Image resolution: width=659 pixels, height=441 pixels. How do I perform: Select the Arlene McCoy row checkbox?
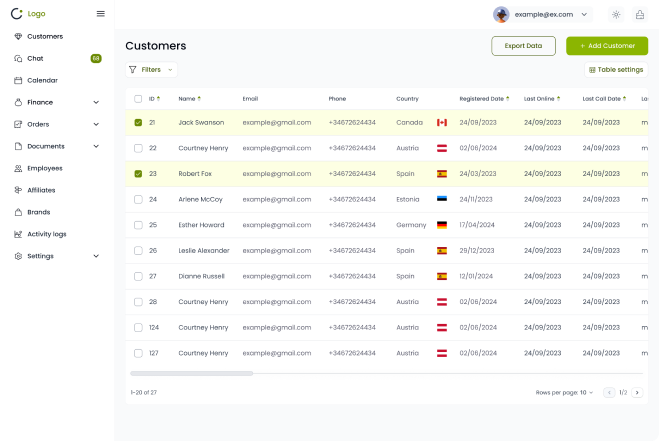pos(138,199)
